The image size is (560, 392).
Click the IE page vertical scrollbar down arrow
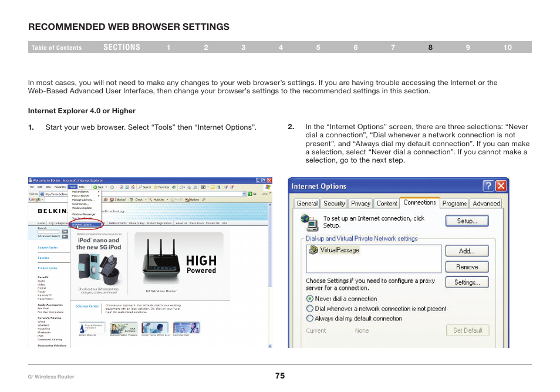coord(270,346)
